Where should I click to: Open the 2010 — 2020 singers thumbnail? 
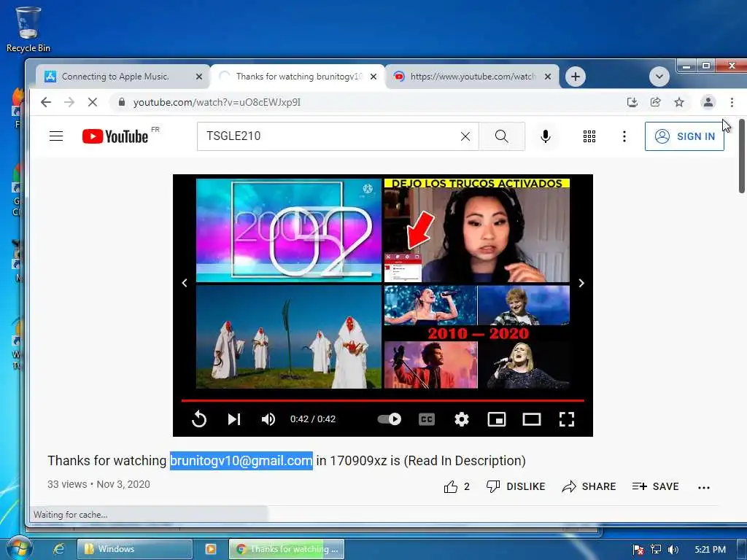point(477,337)
